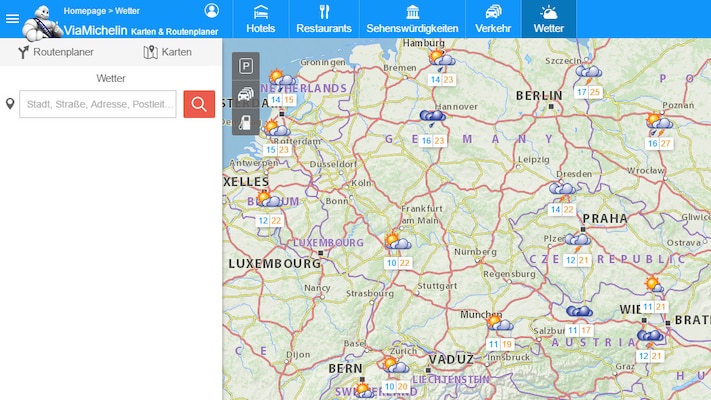
Task: Open the user account profile icon
Action: coord(211,10)
